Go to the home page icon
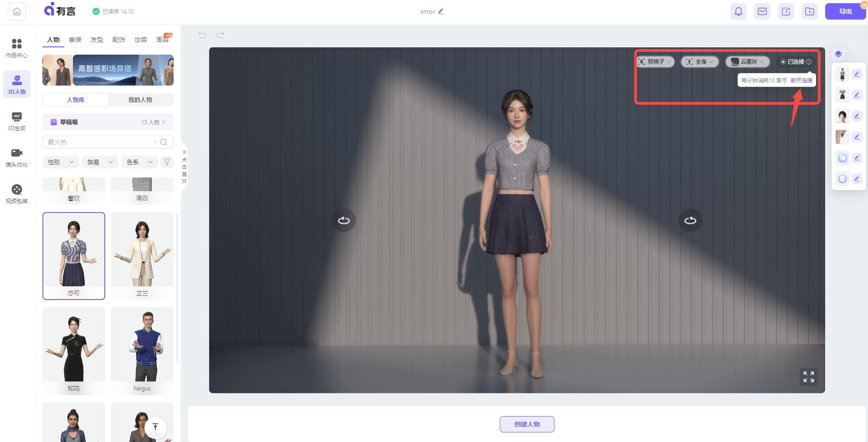 tap(17, 11)
